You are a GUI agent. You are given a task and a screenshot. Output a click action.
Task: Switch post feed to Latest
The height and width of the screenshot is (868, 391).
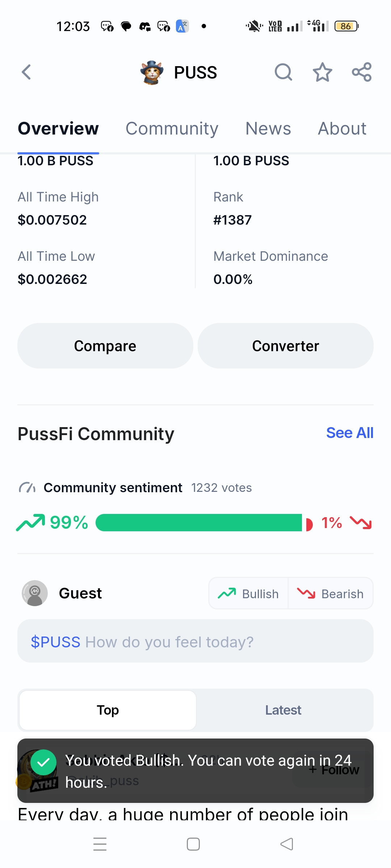click(x=283, y=710)
